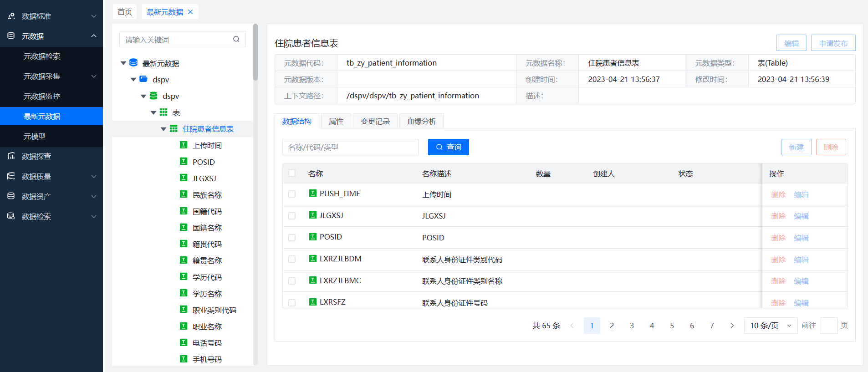Click the field icon beside 上传时间 in tree
The width and height of the screenshot is (868, 372).
click(184, 145)
